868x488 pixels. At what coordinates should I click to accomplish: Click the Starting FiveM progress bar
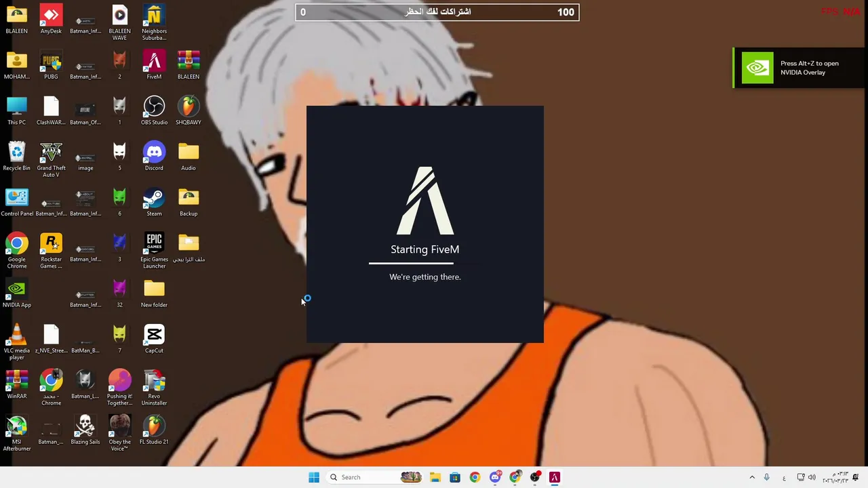425,263
